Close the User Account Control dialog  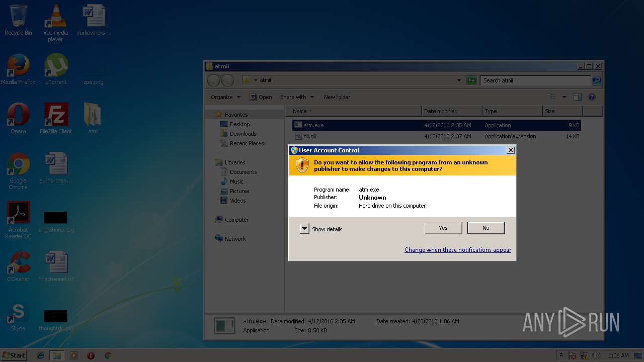510,150
